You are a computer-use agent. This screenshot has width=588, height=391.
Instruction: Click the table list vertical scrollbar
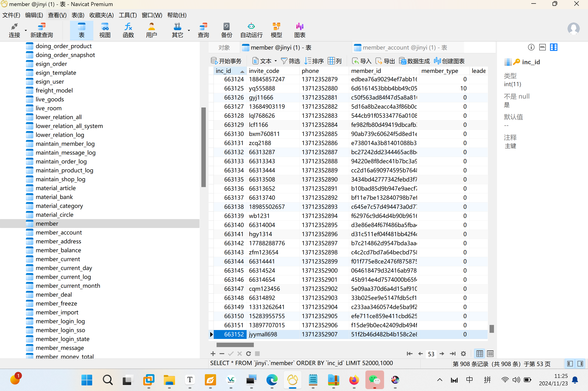[x=203, y=147]
